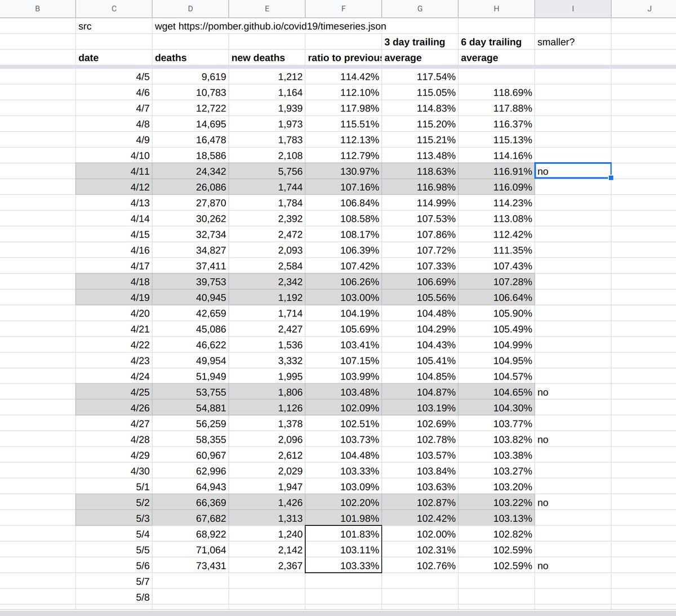Viewport: 676px width, 616px height.
Task: Click the 'src' cell
Action: click(114, 26)
